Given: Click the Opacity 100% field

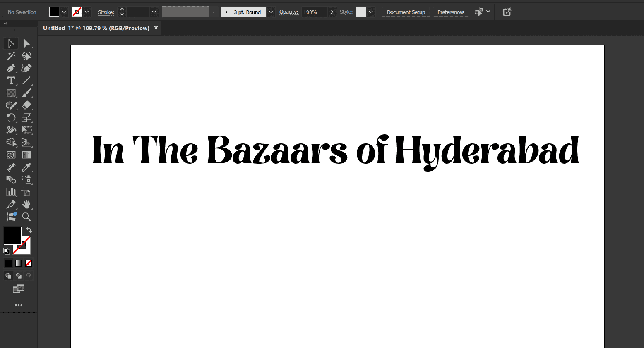Looking at the screenshot, I should click(314, 12).
